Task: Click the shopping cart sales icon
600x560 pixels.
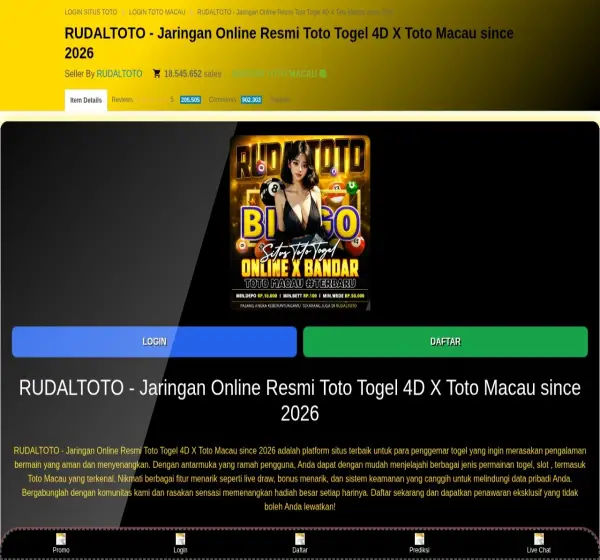Action: point(157,73)
